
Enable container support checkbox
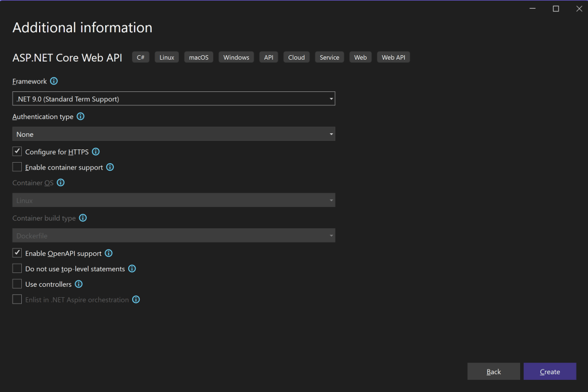pyautogui.click(x=17, y=167)
